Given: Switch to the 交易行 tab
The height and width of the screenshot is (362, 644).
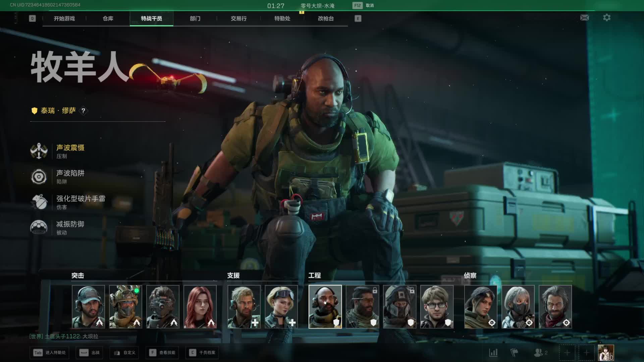Looking at the screenshot, I should [x=238, y=18].
